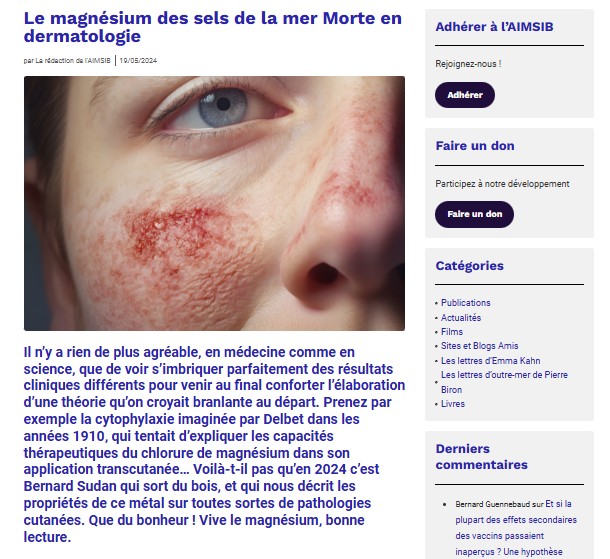Click the Faire un don widget heading
610x559 pixels.
click(475, 146)
